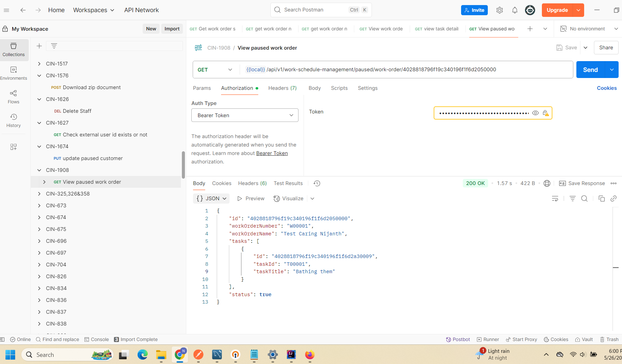Open the tabs overflow chevron dropdown
This screenshot has height=364, width=622.
pos(545,29)
